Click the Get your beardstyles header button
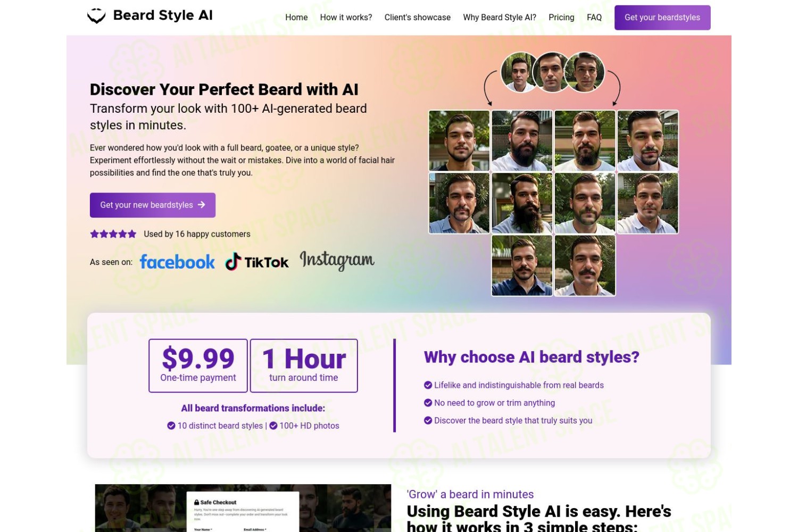This screenshot has width=798, height=532. 662,18
